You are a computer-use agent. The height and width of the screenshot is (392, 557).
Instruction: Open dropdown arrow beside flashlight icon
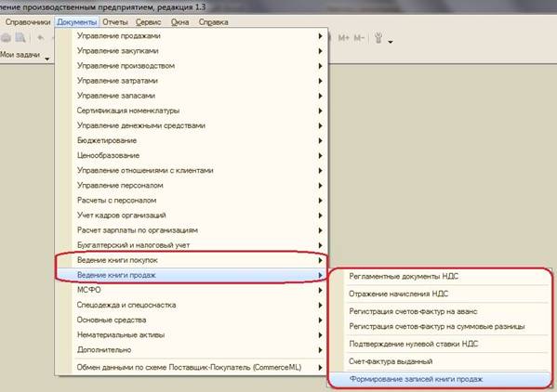(391, 42)
